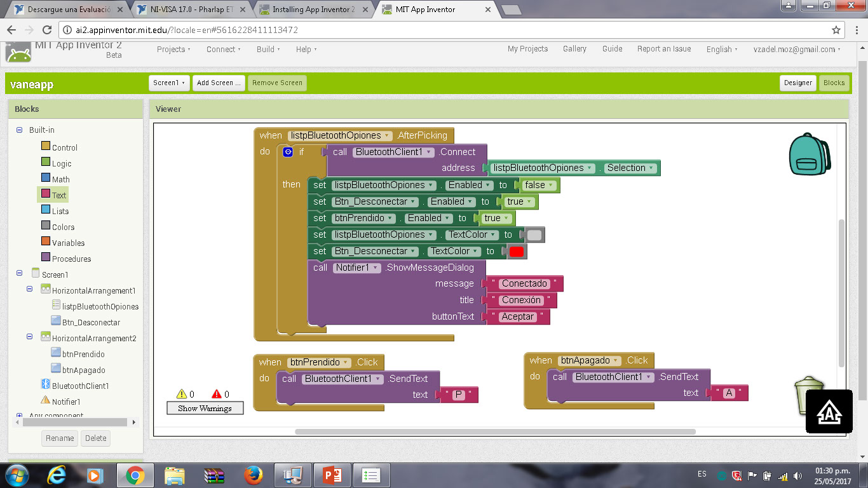Open btnPrendido dropdown in the Click event block
Screen dimensions: 868x488
[x=319, y=362]
